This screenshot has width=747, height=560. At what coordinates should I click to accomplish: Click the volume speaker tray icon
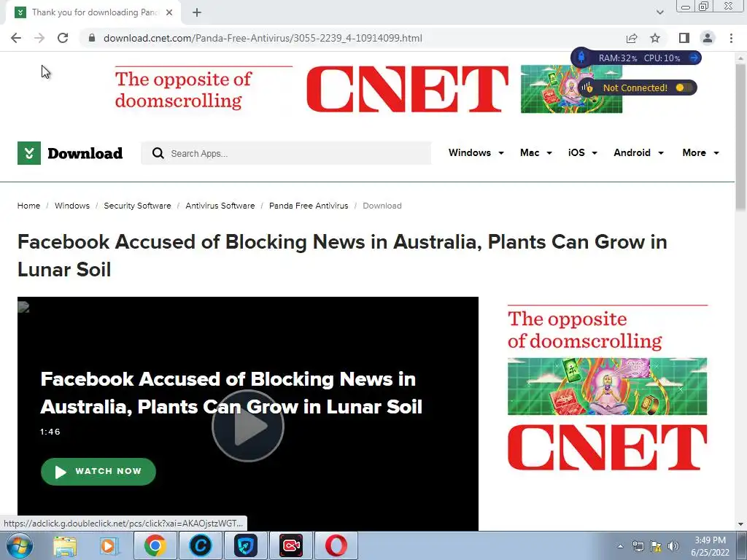(x=673, y=546)
